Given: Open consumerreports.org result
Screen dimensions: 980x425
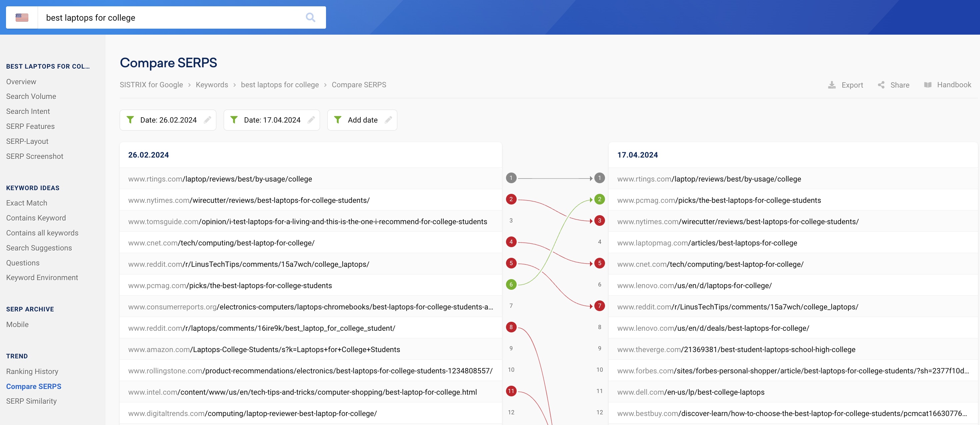Looking at the screenshot, I should (310, 307).
